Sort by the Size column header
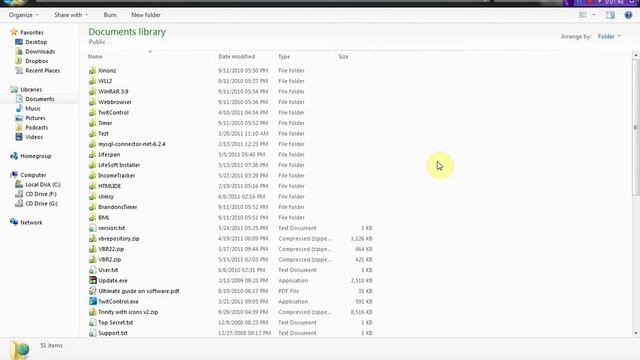640x360 pixels. (343, 56)
